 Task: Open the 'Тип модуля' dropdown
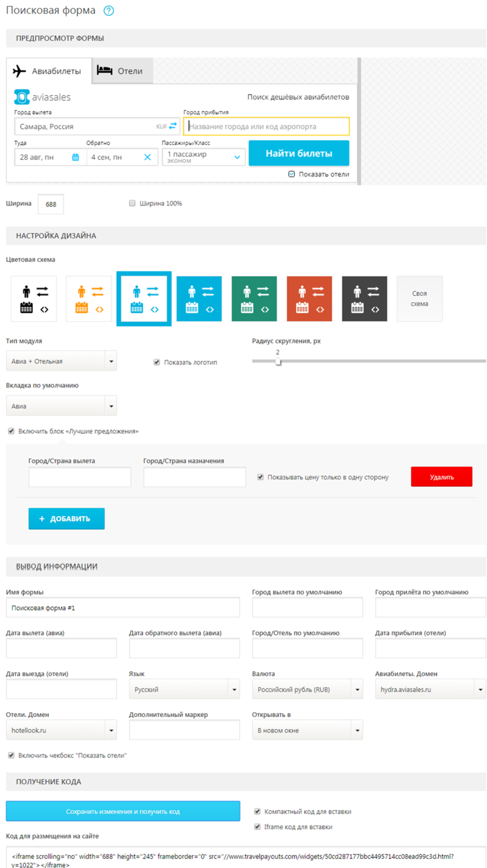click(x=61, y=361)
